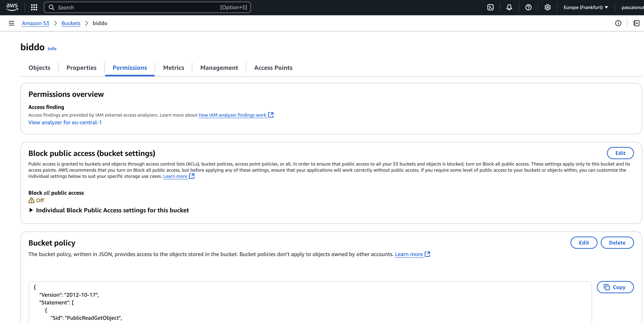Click external link icon beside Block access Learn more
This screenshot has width=644, height=323.
[x=192, y=176]
